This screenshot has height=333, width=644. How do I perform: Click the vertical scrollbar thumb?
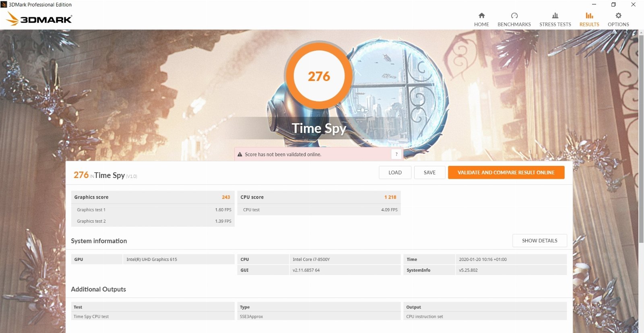coord(641,139)
